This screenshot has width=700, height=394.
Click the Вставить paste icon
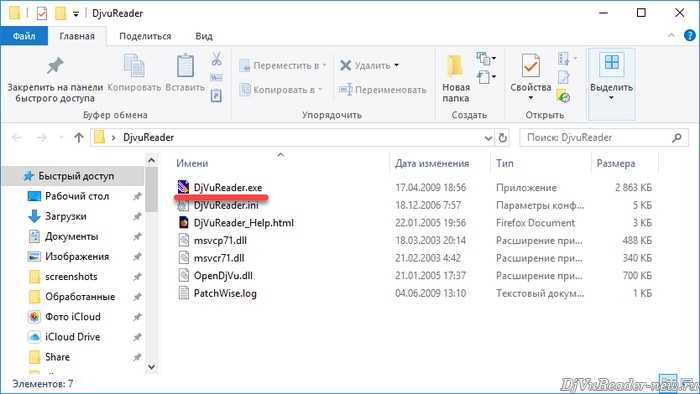coord(185,66)
